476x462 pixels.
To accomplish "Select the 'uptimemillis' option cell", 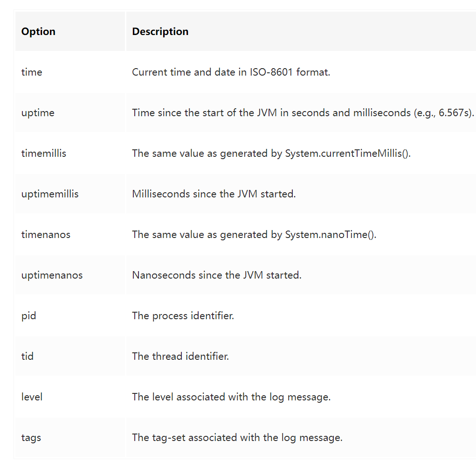I will click(x=70, y=194).
